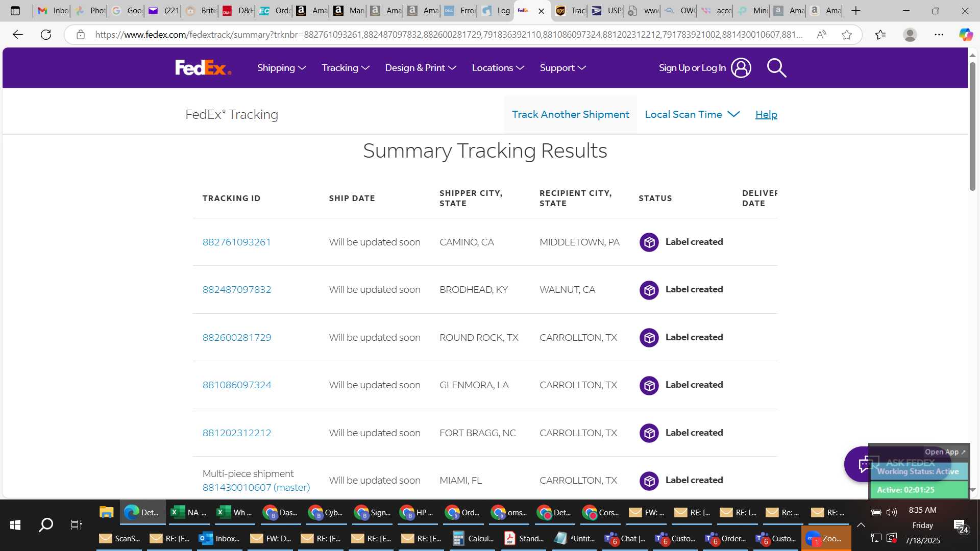Open the Help link

click(766, 115)
